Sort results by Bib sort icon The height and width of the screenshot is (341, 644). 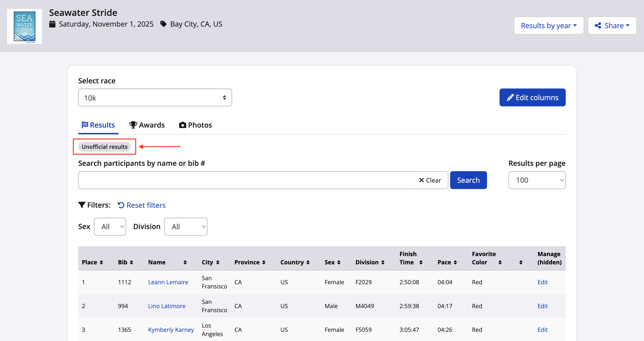131,262
